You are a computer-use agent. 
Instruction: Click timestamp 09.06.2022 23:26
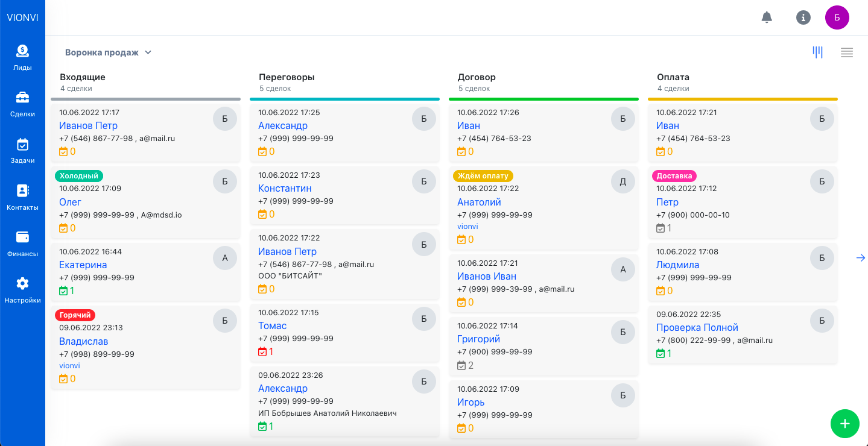[x=291, y=375]
